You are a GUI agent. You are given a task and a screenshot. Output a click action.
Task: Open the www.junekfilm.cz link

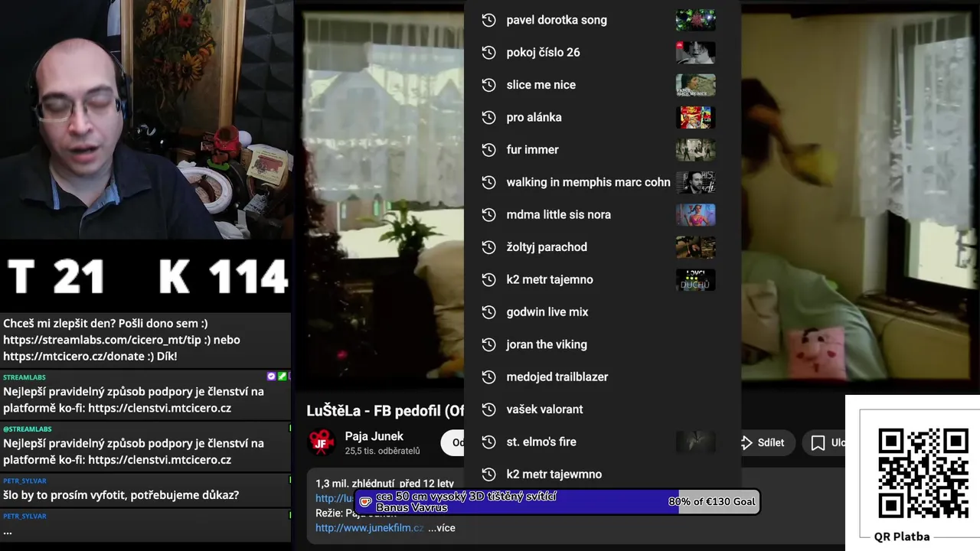pos(369,527)
